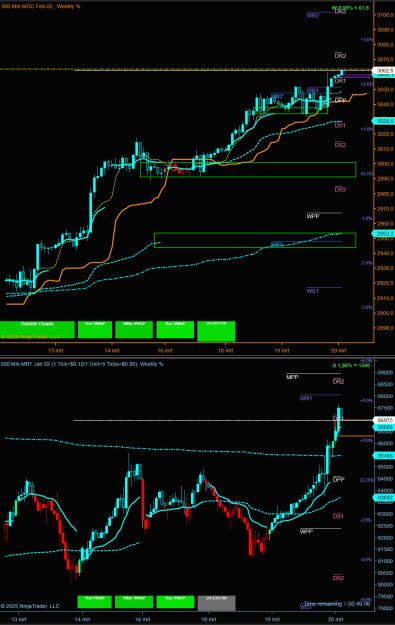
Task: Click the green weekly percent readout, MGC chart
Action: click(x=350, y=8)
